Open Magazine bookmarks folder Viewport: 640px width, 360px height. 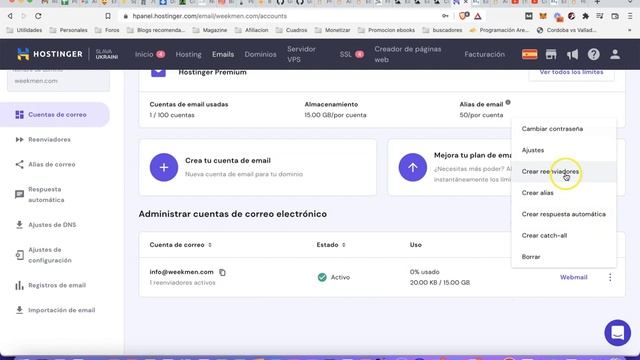(x=210, y=30)
